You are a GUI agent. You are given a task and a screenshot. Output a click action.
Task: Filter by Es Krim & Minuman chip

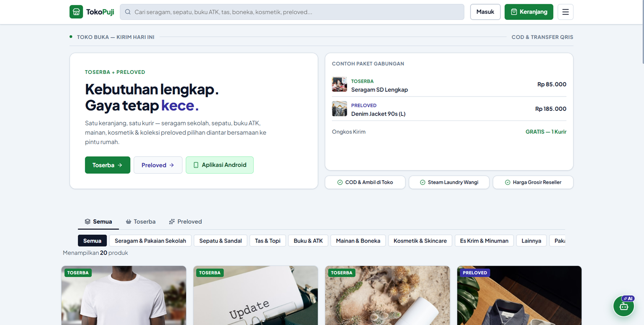(484, 241)
